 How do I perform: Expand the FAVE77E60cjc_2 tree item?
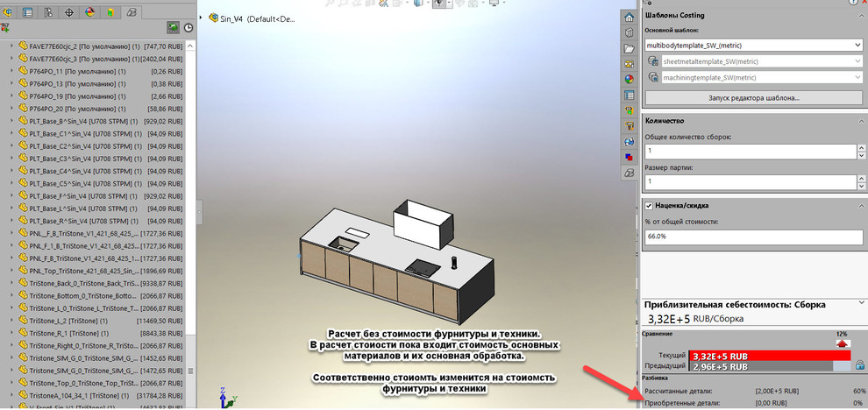tap(12, 46)
